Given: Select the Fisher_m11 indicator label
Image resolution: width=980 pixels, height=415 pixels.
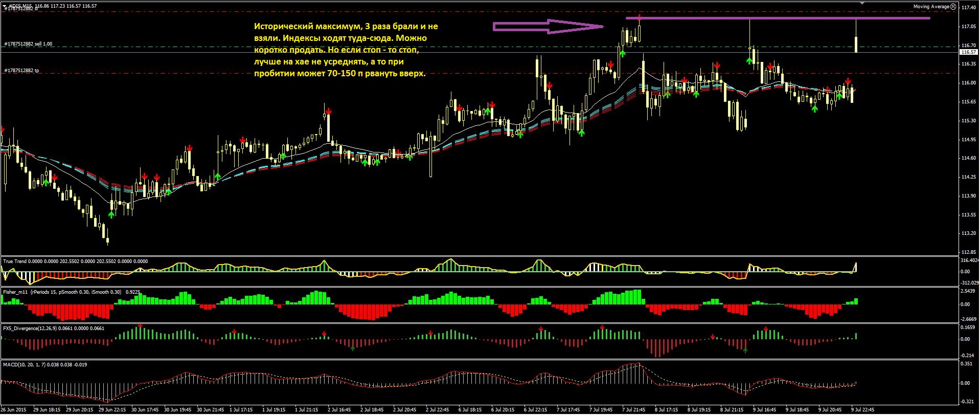Looking at the screenshot, I should click(x=16, y=292).
